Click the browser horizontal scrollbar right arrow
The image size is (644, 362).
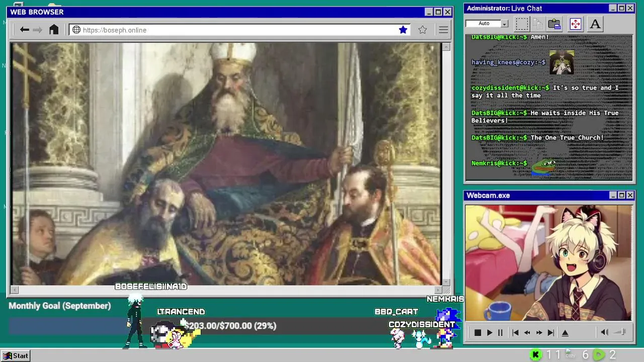[x=438, y=290]
